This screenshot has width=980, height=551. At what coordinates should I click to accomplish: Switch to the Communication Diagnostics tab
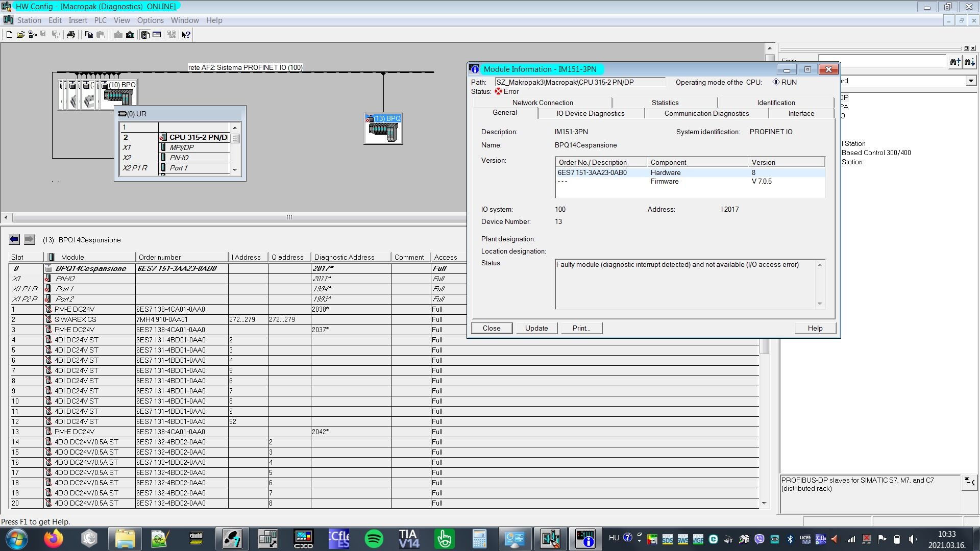point(706,113)
